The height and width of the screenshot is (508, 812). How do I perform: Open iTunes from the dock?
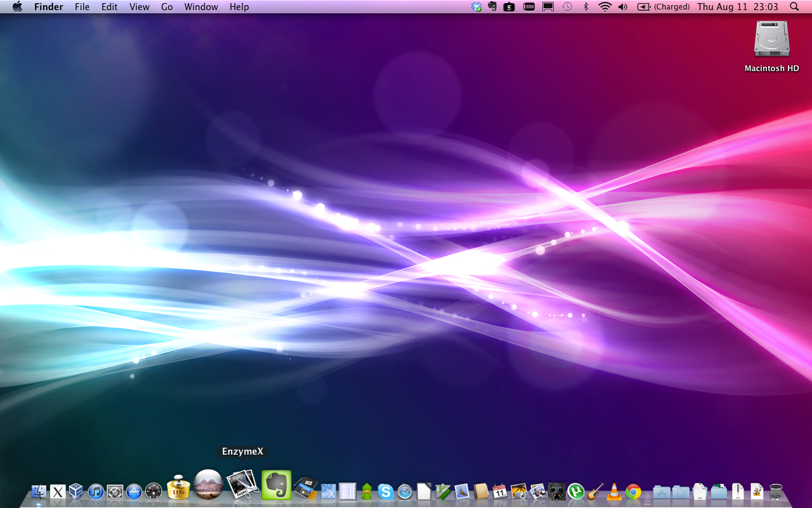click(96, 491)
